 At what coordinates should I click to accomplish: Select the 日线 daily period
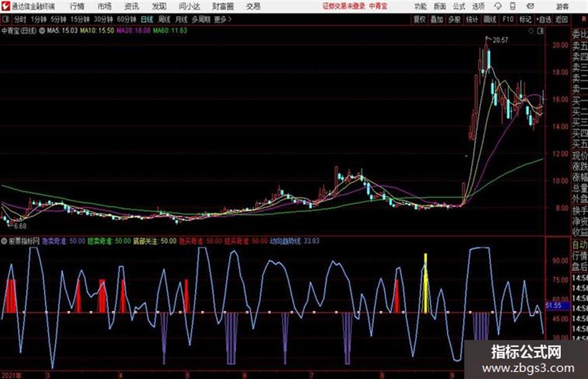coord(147,19)
